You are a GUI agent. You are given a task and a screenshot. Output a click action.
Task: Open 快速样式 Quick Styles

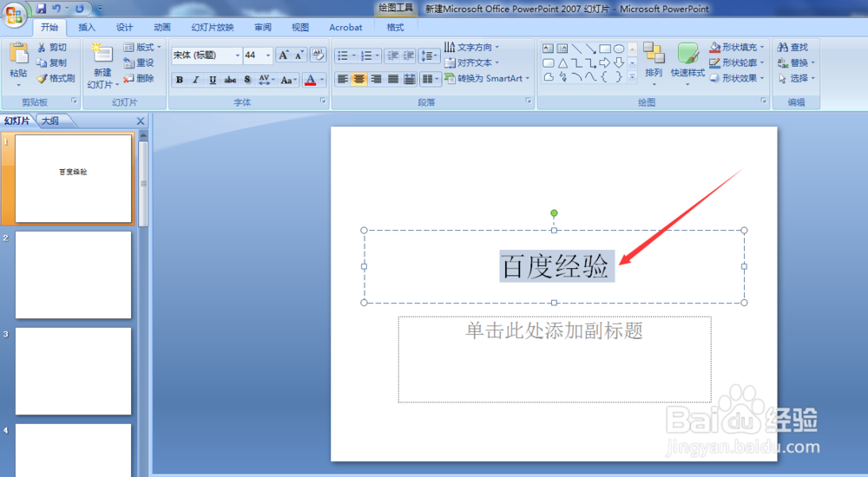[x=687, y=63]
